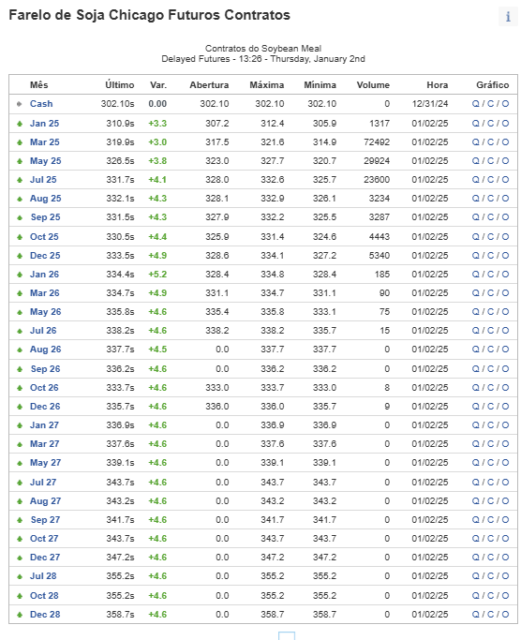Screen dimensions: 521x640
Task: Open the C chart link for Oct 26
Action: [490, 387]
